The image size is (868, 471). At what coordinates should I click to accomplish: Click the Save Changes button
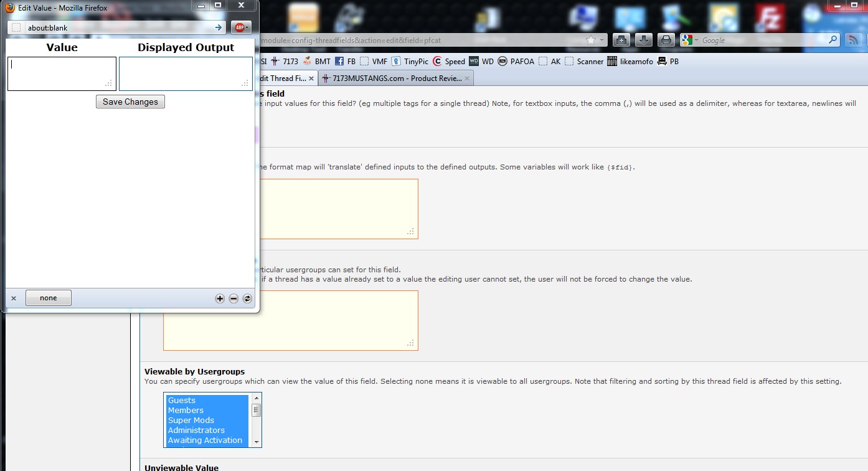tap(130, 102)
